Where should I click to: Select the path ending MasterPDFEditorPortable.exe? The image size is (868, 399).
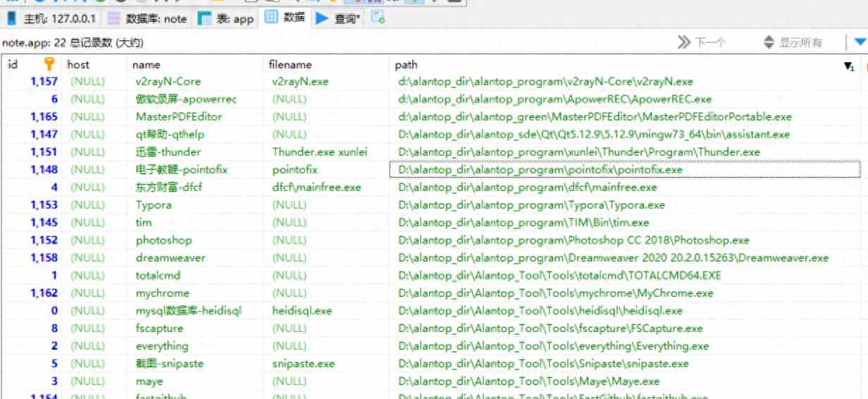coord(595,117)
